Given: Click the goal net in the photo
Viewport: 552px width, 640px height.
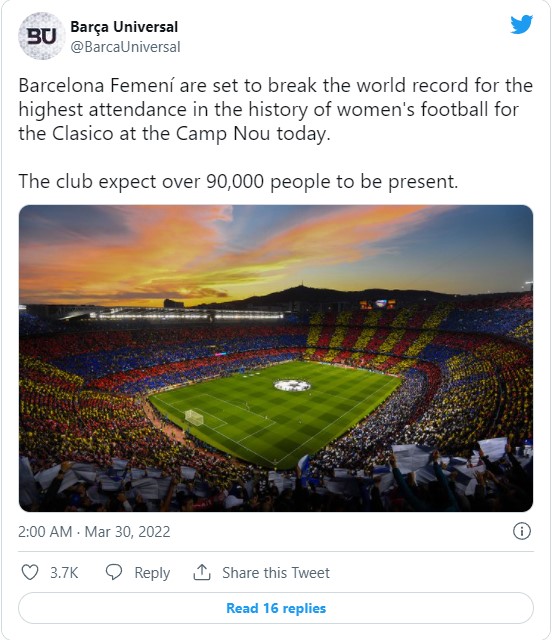Looking at the screenshot, I should click(194, 418).
